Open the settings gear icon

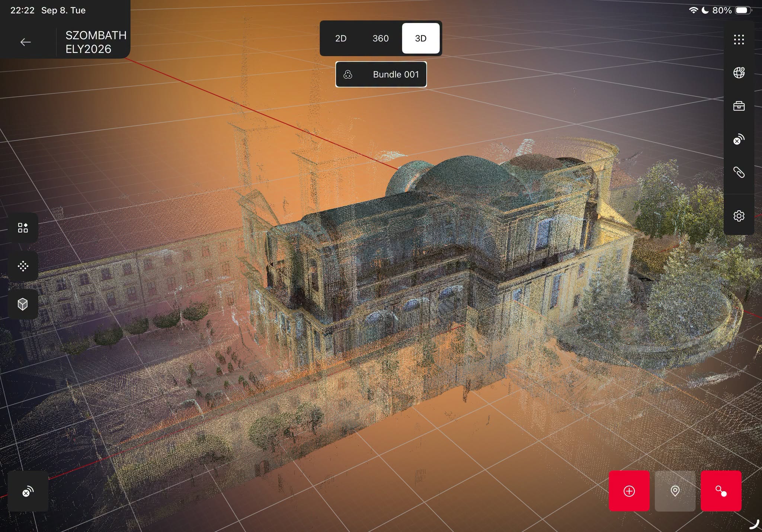point(739,216)
